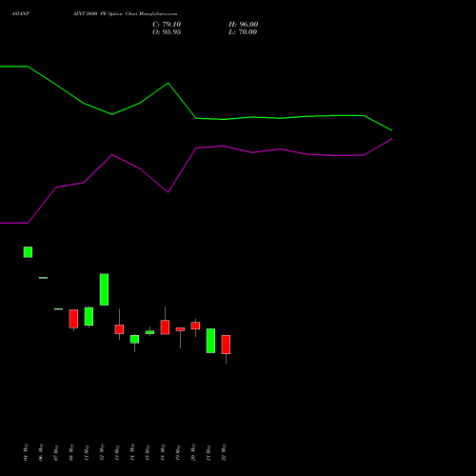The image size is (476, 476).
Task: Click the red candle for 13 May
Action: (119, 329)
